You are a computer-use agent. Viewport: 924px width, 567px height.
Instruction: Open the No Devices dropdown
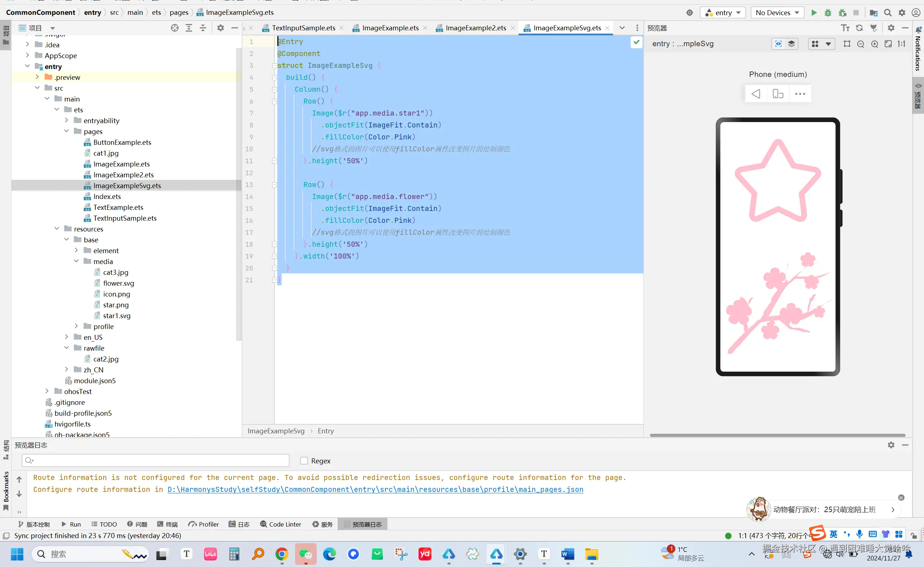(777, 13)
